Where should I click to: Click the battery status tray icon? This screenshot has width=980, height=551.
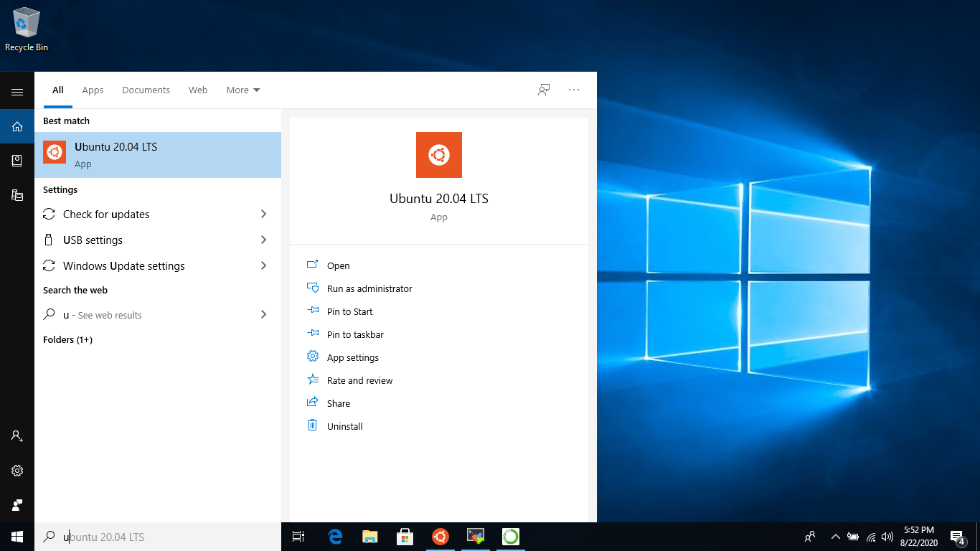(x=853, y=537)
